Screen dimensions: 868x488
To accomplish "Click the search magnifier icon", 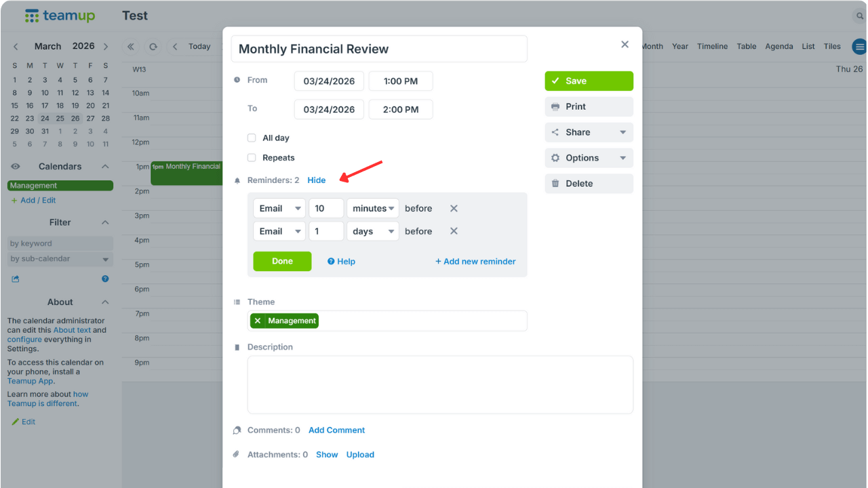I will coord(860,16).
